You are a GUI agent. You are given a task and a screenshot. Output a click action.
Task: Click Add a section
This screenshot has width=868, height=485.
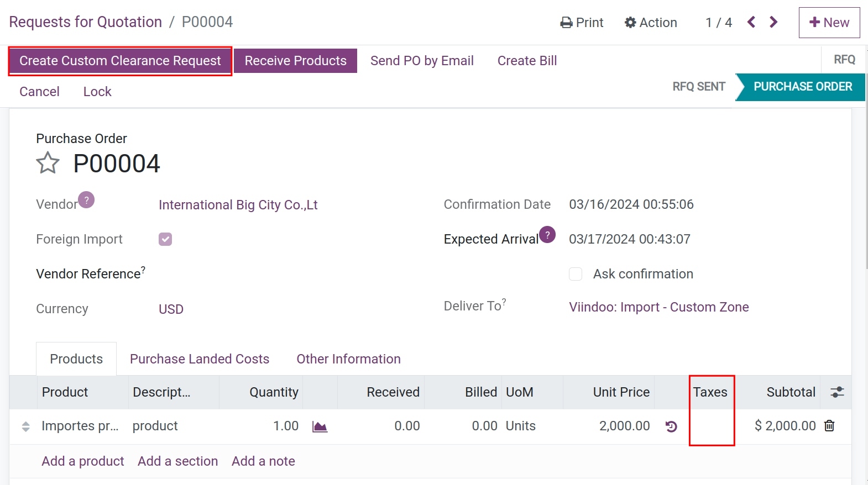click(x=177, y=461)
